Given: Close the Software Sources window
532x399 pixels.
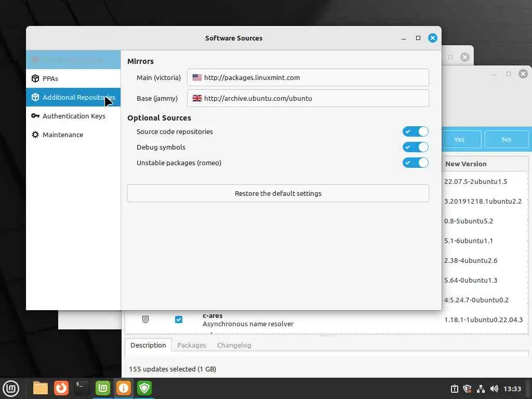Looking at the screenshot, I should pyautogui.click(x=433, y=38).
